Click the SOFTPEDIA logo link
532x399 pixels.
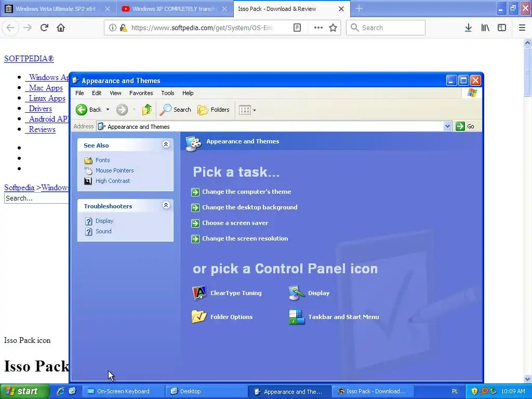(x=29, y=58)
